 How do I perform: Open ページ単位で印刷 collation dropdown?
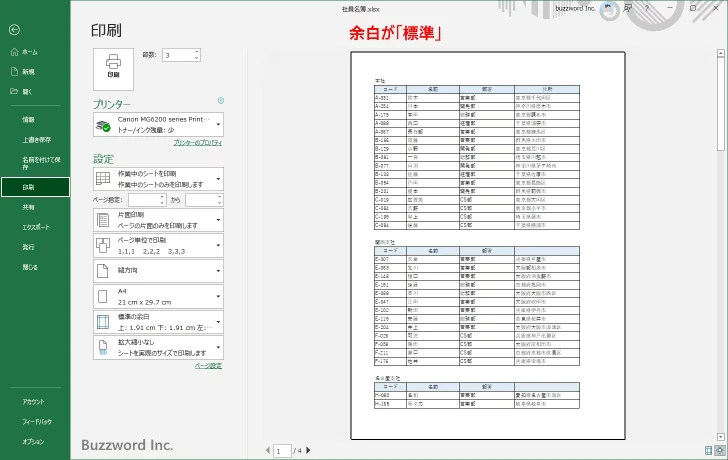[x=158, y=246]
